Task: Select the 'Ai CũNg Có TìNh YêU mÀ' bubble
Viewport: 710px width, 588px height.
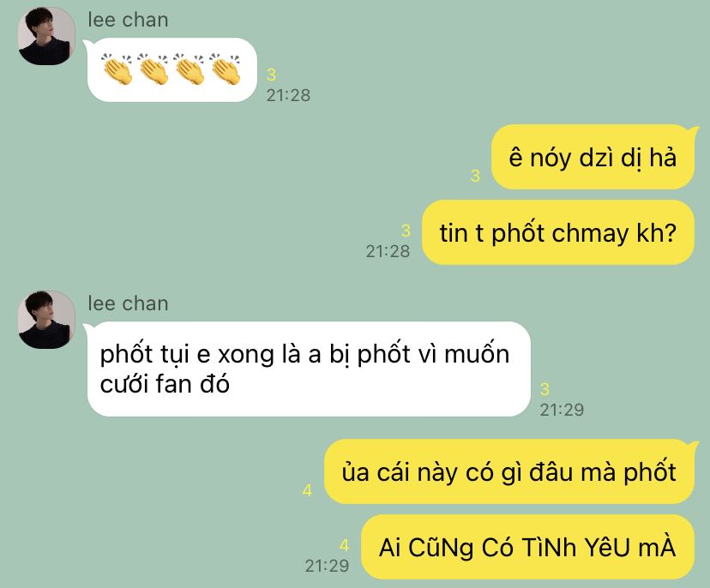Action: coord(527,547)
